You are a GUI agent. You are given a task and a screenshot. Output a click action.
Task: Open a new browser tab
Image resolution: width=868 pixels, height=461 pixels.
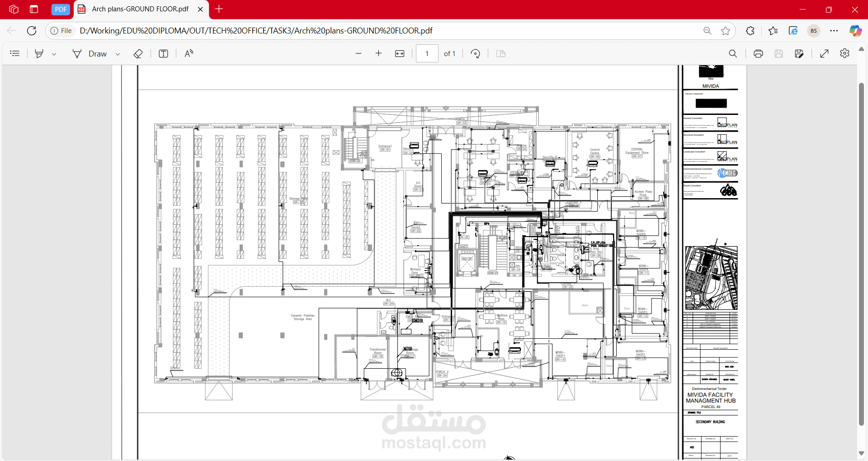(x=219, y=9)
